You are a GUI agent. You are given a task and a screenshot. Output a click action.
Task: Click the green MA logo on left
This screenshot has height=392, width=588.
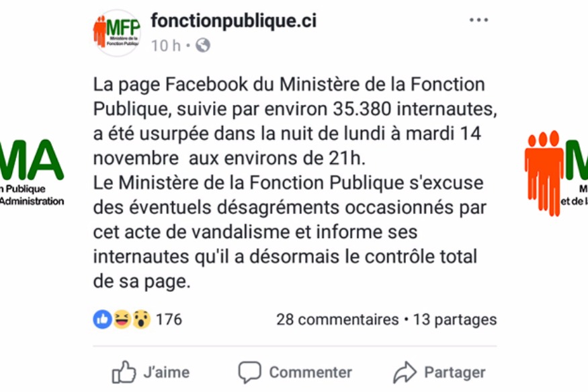pos(32,160)
